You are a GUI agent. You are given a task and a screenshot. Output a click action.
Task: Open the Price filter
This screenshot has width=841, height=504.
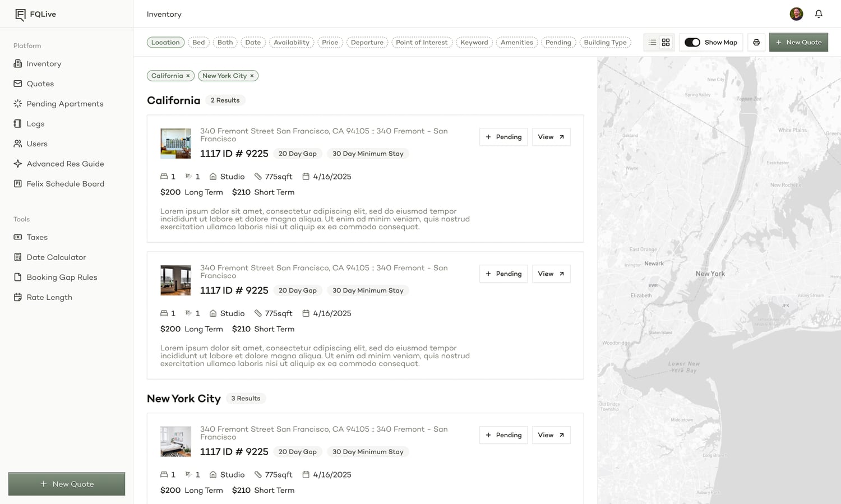click(330, 43)
